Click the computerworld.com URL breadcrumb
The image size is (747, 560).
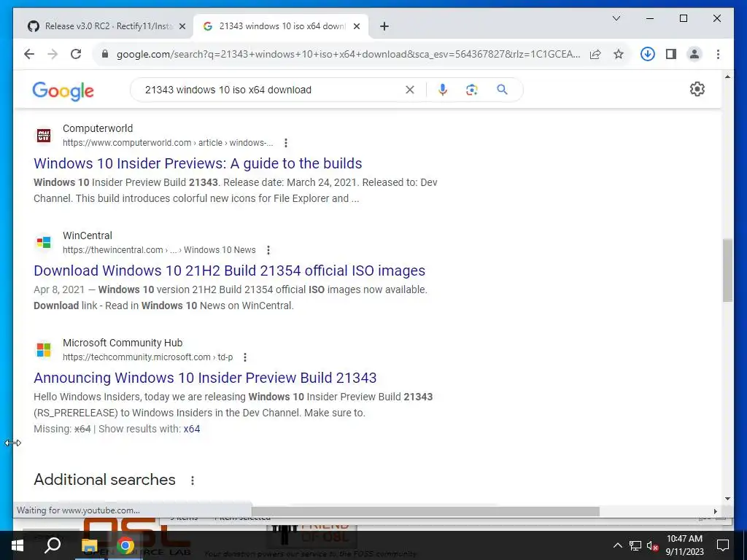(168, 143)
